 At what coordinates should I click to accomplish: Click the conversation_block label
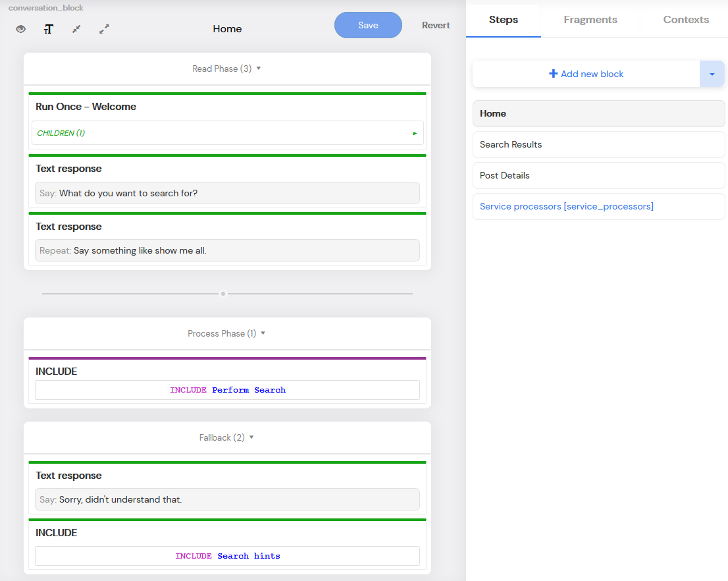pos(46,8)
